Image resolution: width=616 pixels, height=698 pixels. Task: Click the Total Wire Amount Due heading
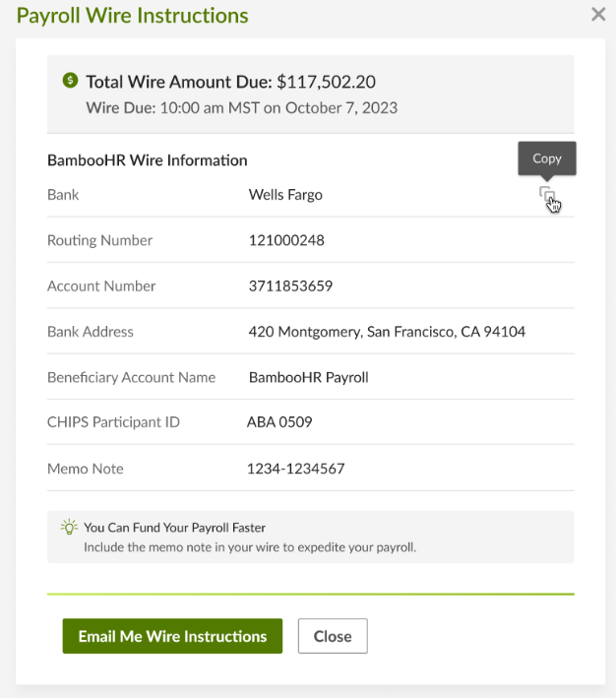tap(230, 82)
